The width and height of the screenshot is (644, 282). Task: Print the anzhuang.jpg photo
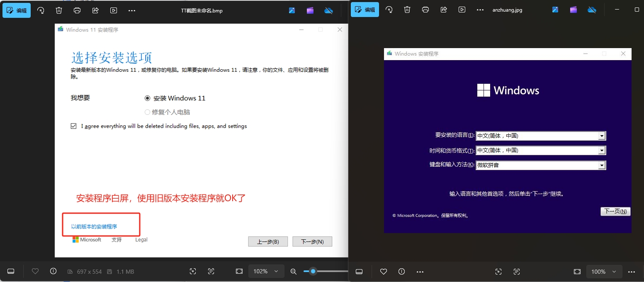tap(425, 10)
